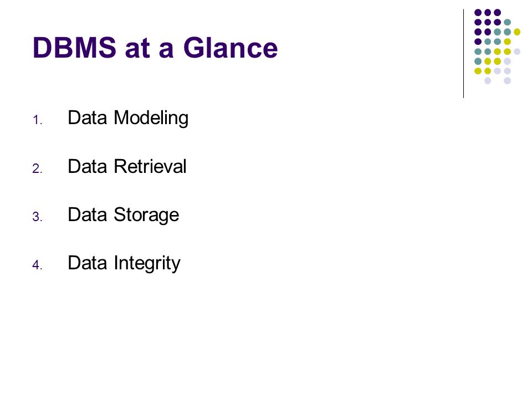The image size is (532, 399).
Task: Select the 'Data Storage' list item
Action: tap(124, 215)
